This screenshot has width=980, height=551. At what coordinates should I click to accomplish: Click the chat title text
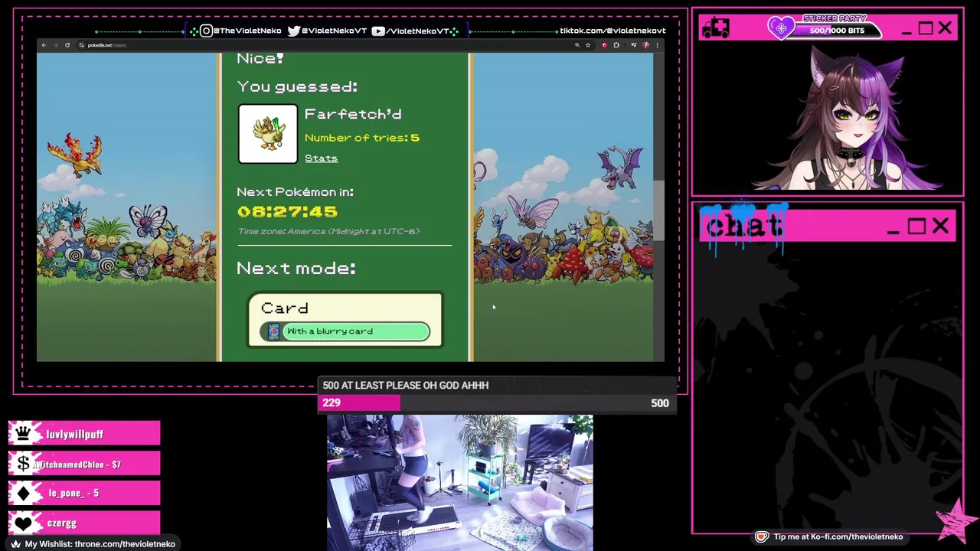coord(743,227)
